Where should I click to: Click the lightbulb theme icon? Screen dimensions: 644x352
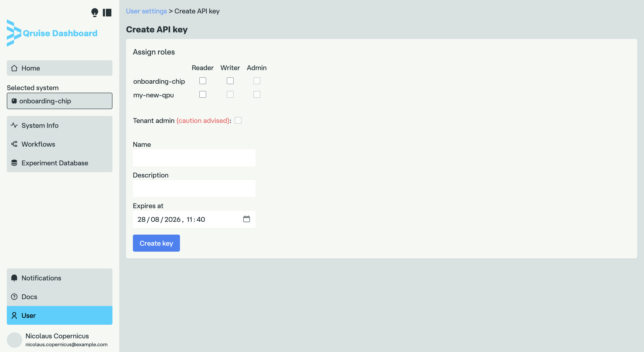pyautogui.click(x=95, y=12)
